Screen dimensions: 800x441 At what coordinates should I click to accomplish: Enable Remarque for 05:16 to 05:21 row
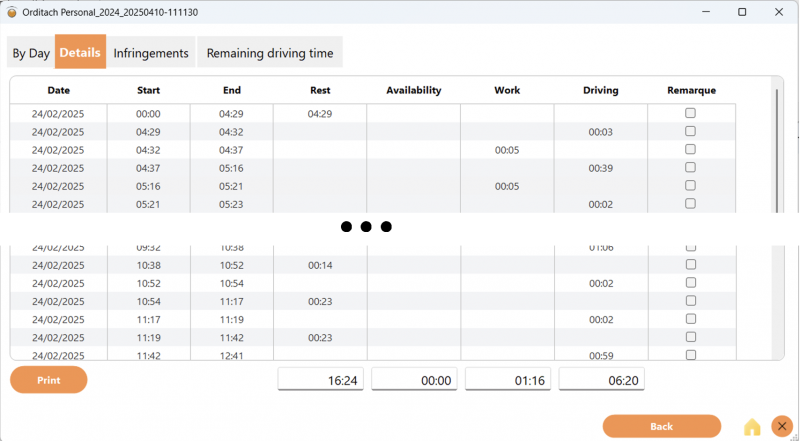pyautogui.click(x=690, y=185)
